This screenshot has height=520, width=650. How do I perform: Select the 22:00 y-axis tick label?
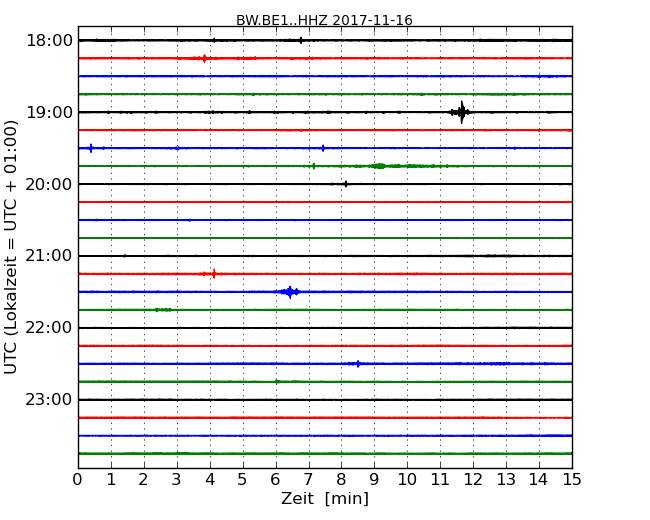click(x=49, y=328)
